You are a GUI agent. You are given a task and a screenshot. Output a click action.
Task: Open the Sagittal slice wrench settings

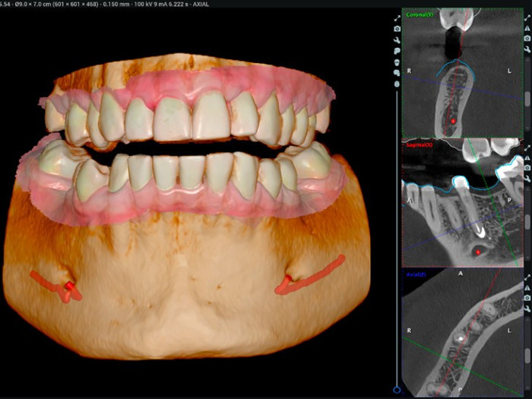click(x=527, y=179)
